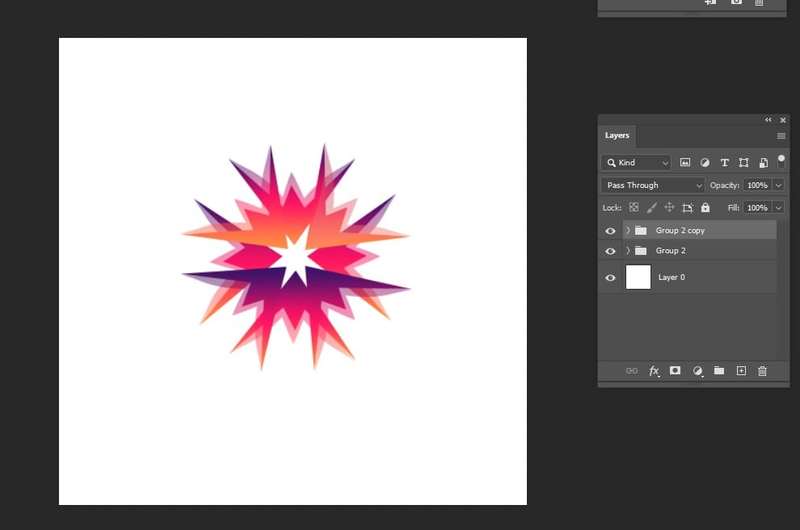Viewport: 800px width, 530px height.
Task: Click the Group 2 folder icon
Action: point(641,250)
